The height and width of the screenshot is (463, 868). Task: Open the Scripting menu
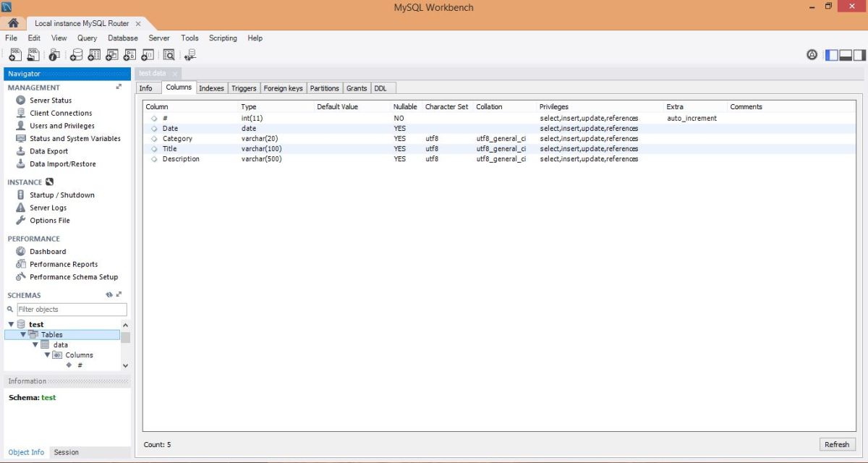pos(223,38)
